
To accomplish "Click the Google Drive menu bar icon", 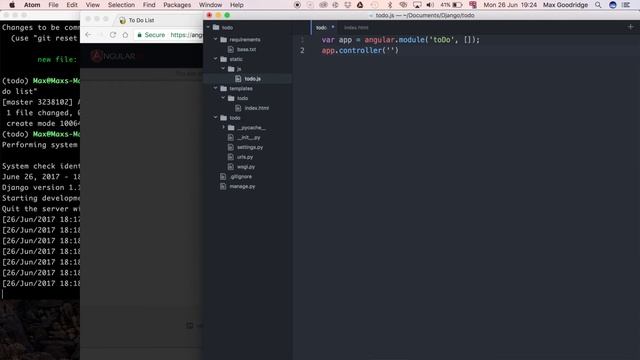I will 360,5.
